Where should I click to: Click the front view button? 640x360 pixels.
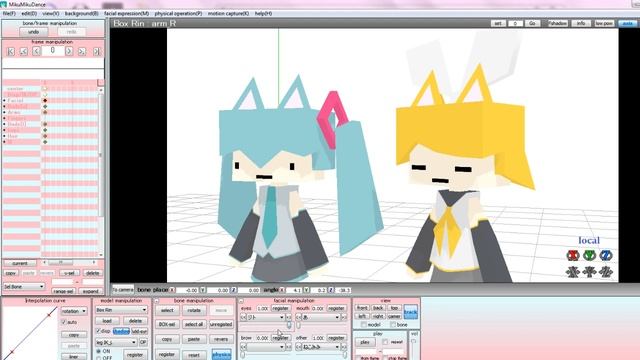click(x=362, y=308)
